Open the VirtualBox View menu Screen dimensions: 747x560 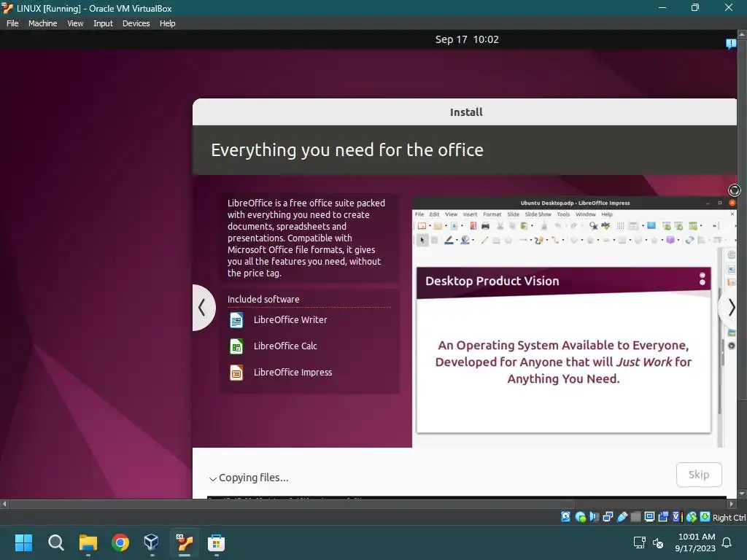(x=75, y=23)
